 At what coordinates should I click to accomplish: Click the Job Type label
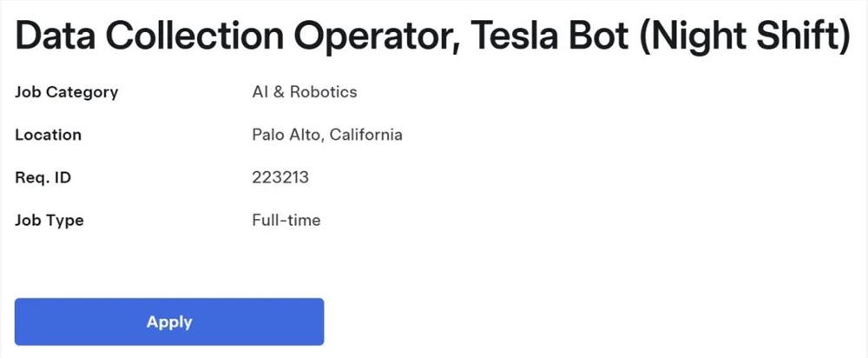(x=49, y=220)
